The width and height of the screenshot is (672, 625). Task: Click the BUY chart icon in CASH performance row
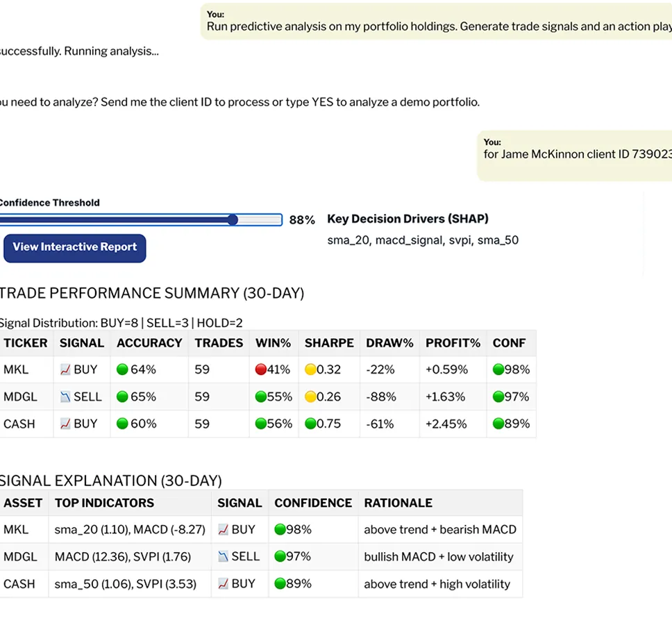(x=65, y=424)
